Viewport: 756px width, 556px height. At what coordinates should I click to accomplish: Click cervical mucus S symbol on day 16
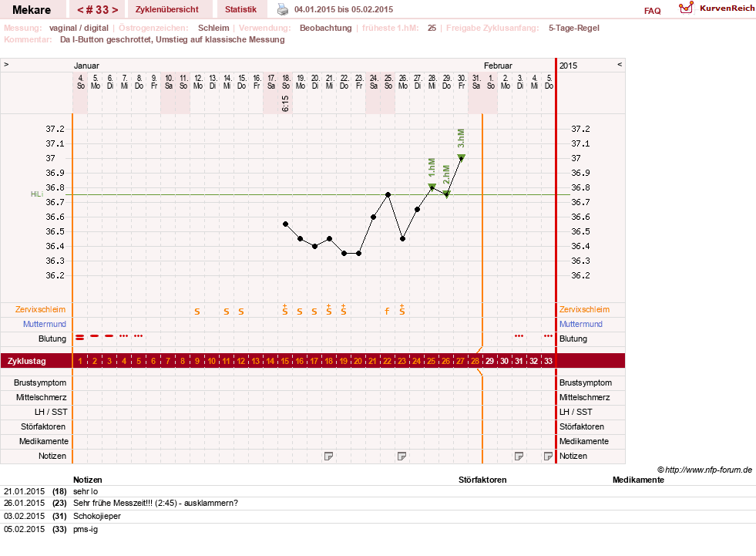(x=300, y=312)
